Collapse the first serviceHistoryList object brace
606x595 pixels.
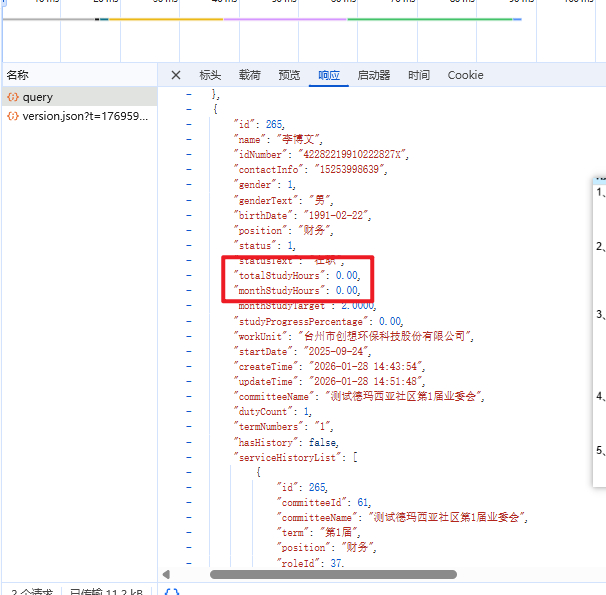tap(189, 473)
